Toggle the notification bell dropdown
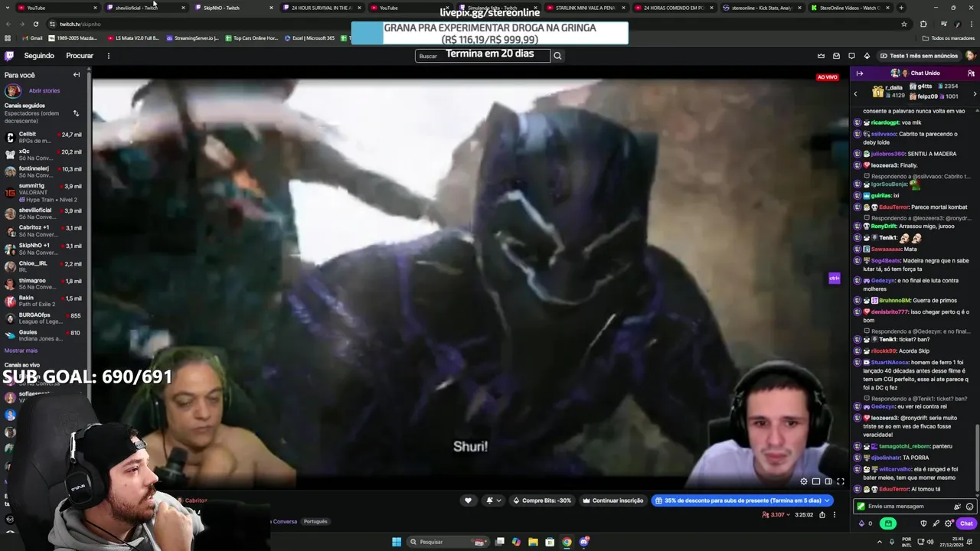The width and height of the screenshot is (980, 551). tap(493, 500)
